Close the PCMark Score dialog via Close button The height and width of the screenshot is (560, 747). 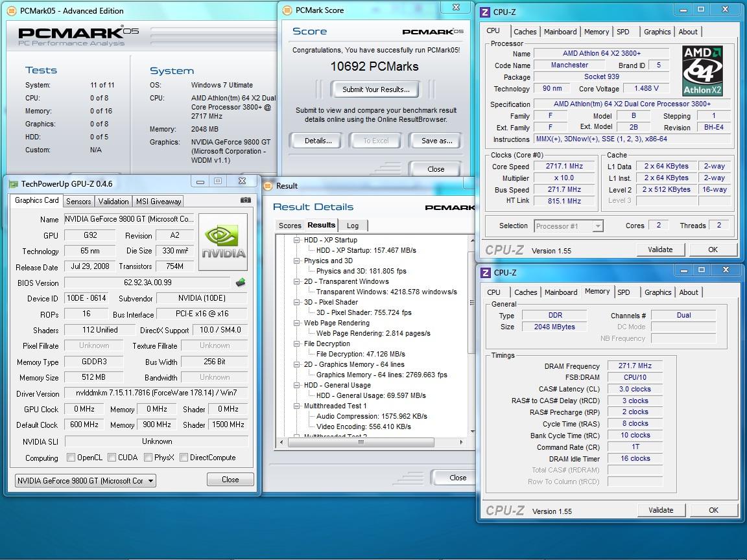(x=436, y=169)
